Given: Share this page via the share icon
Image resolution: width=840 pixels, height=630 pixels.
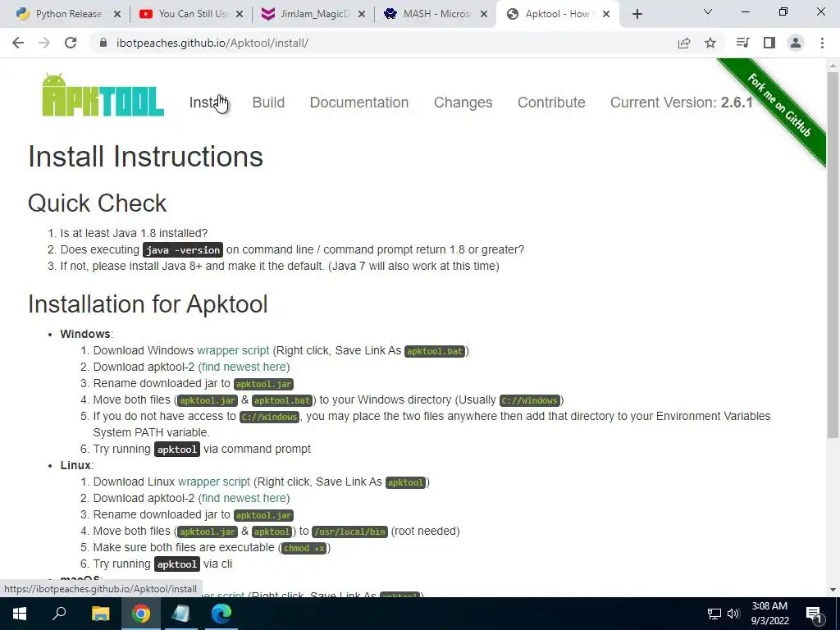Looking at the screenshot, I should tap(683, 43).
